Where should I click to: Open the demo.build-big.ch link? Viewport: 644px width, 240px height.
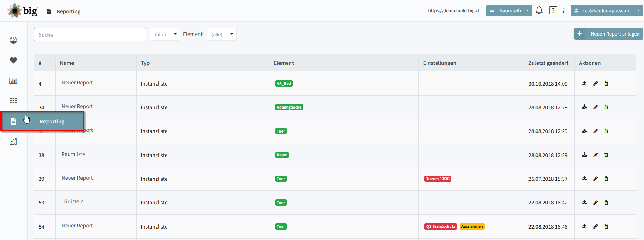(x=454, y=10)
